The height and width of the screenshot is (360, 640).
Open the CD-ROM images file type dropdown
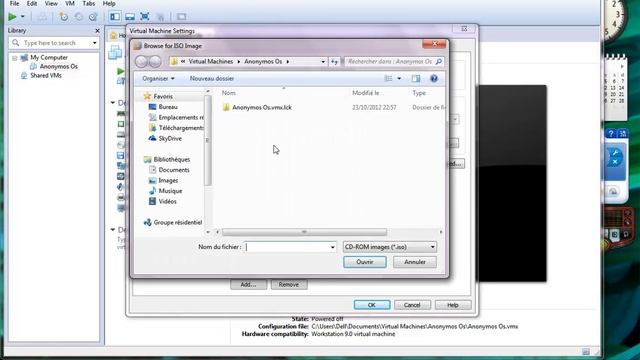(390, 247)
